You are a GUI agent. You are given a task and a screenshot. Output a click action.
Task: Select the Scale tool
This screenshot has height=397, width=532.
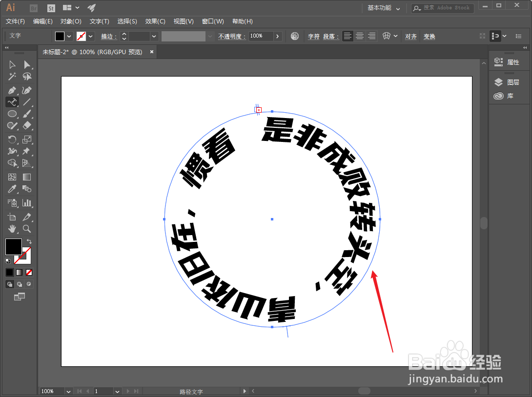pyautogui.click(x=27, y=139)
